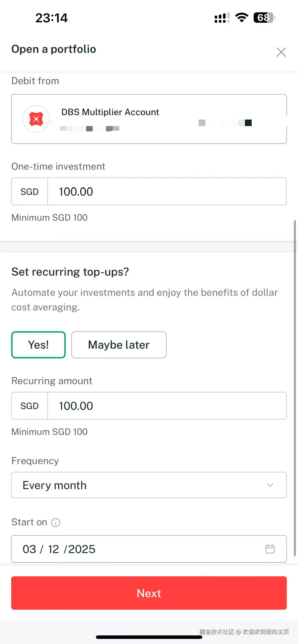Screen dimensions: 298x644
Task: Tap the SGD label of recurring amount
Action: pos(30,406)
